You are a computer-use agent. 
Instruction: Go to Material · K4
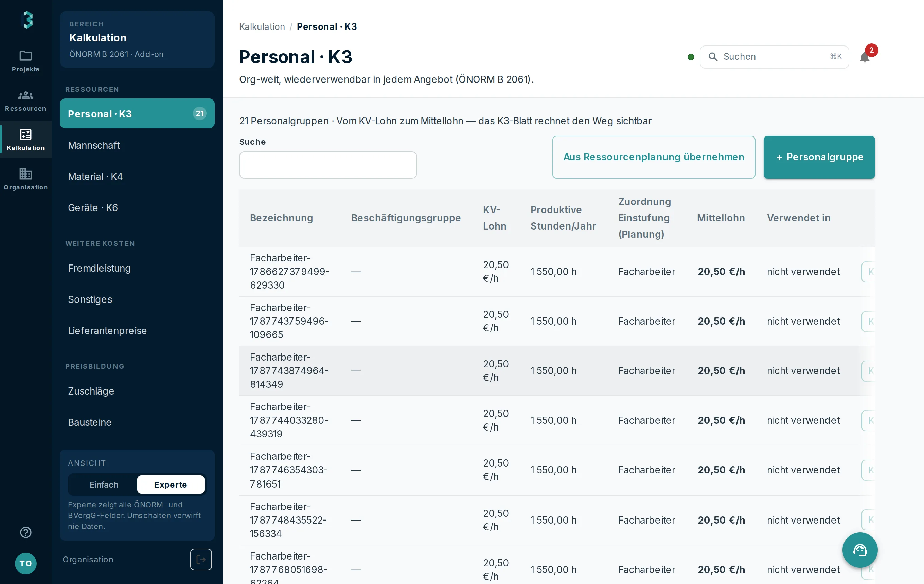point(137,177)
